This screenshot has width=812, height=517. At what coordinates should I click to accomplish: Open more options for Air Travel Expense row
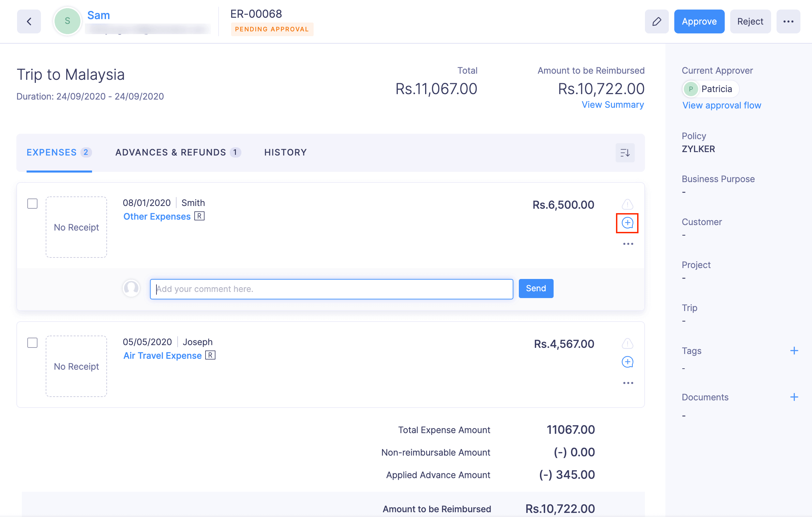point(628,383)
